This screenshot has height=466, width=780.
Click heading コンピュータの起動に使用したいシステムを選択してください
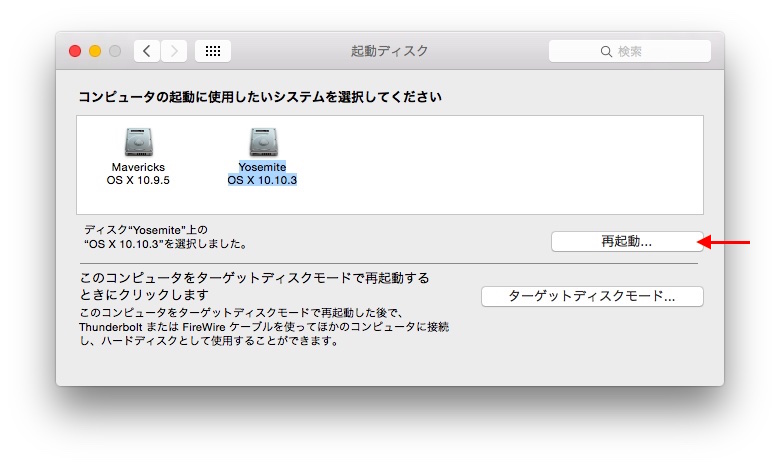click(x=260, y=96)
